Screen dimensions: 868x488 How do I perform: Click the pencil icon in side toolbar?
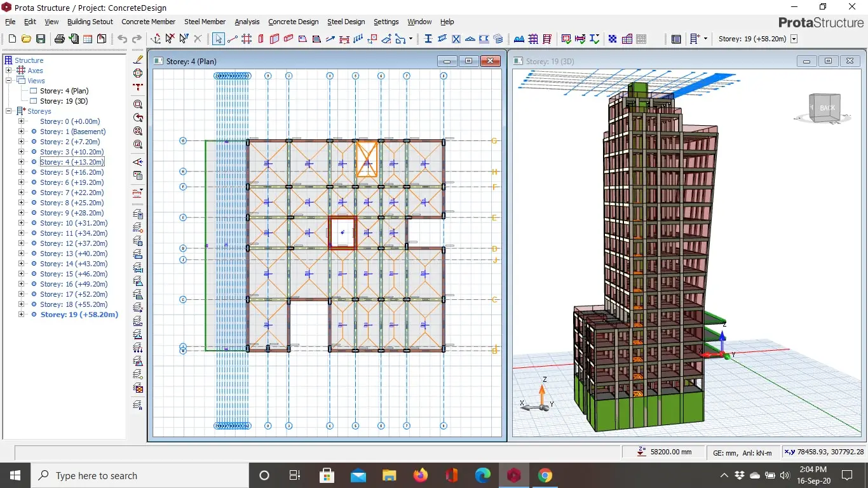(138, 59)
